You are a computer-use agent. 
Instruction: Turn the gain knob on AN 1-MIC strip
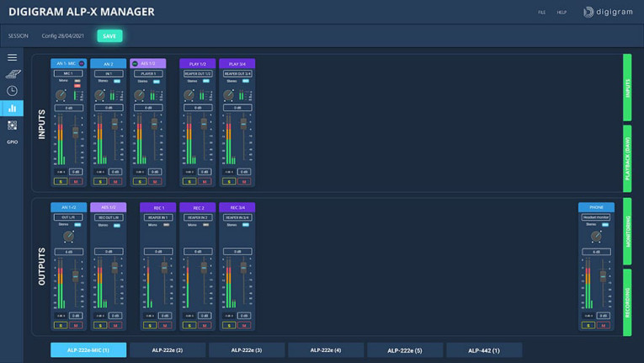point(61,95)
